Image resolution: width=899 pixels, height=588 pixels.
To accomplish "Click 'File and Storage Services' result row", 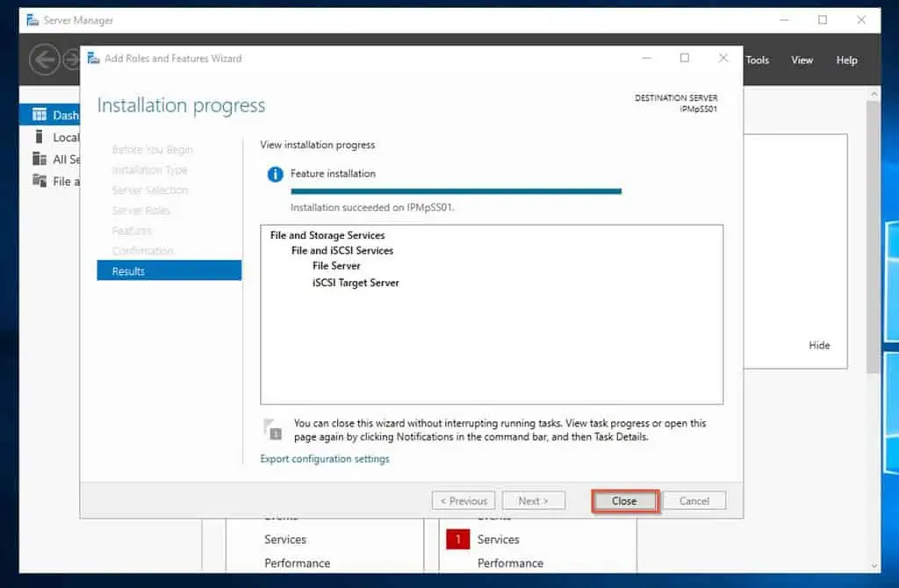I will (327, 235).
